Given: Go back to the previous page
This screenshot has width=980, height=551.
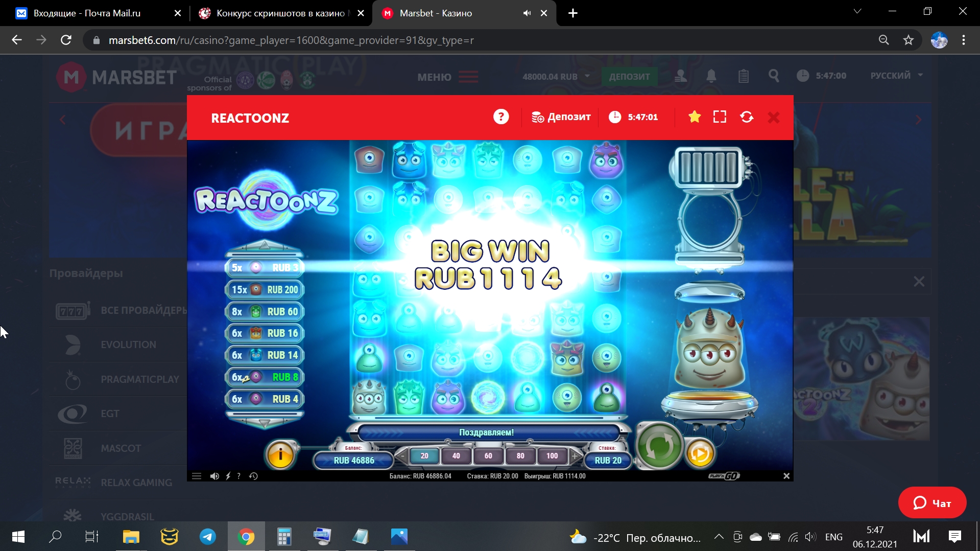Looking at the screenshot, I should (17, 40).
